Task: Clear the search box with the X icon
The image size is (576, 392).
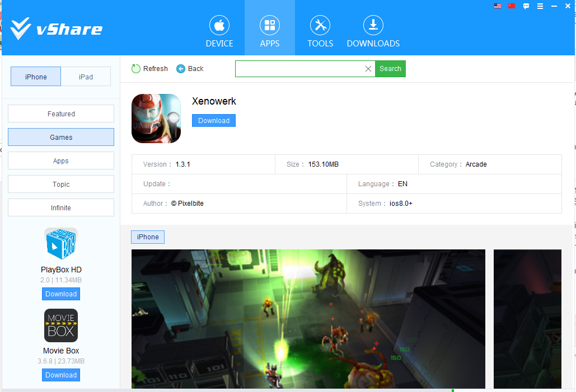Action: [x=368, y=69]
